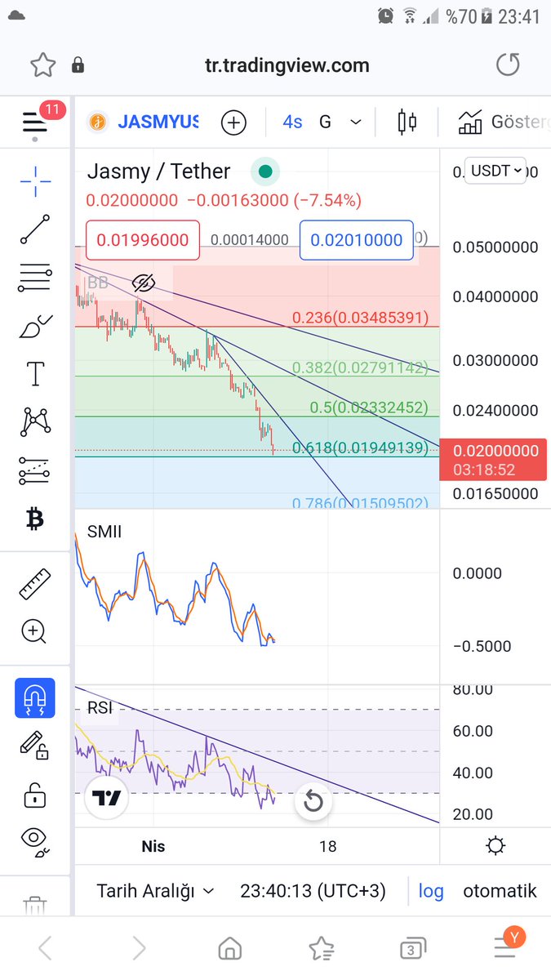This screenshot has height=980, width=551.
Task: Go forward with browser forward arrow
Action: point(140,948)
